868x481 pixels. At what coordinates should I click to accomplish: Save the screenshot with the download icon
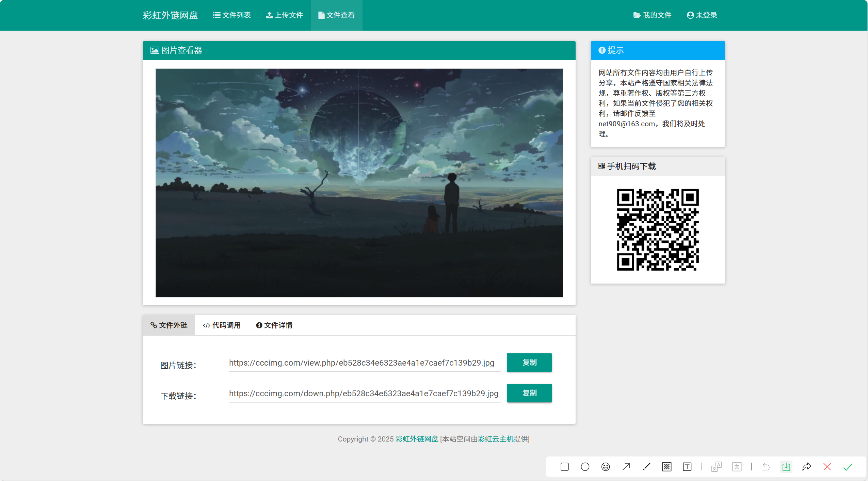point(786,467)
